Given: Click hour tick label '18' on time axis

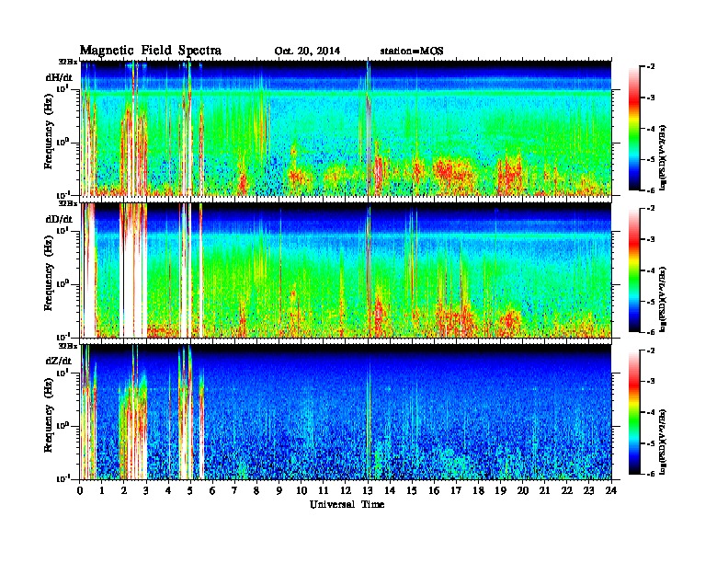Looking at the screenshot, I should tap(478, 491).
